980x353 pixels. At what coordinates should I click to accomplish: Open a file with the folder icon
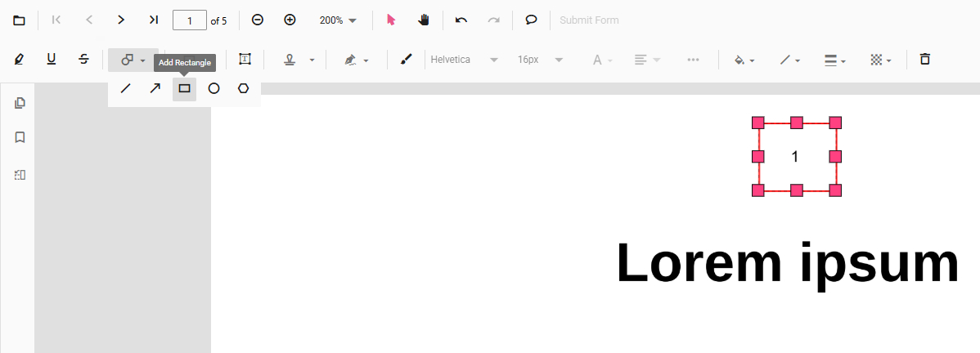pyautogui.click(x=20, y=20)
